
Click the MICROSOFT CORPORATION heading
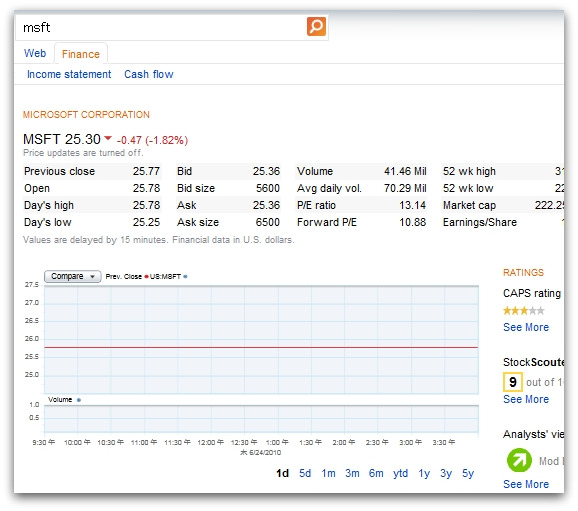pos(86,115)
